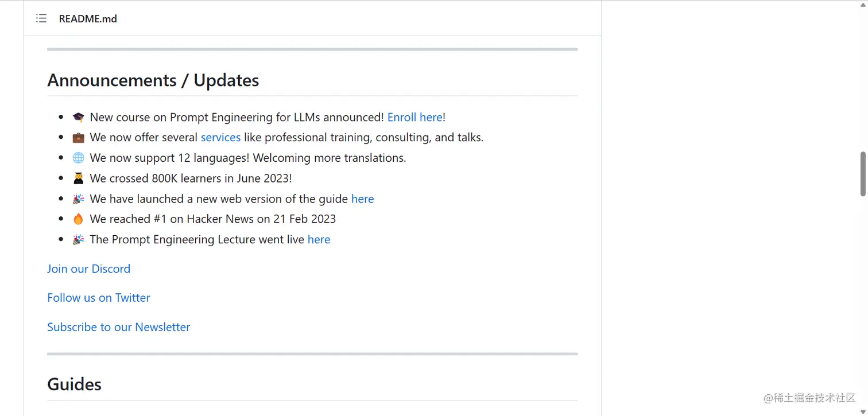Click the Guides section heading
Image resolution: width=868 pixels, height=416 pixels.
pyautogui.click(x=74, y=384)
